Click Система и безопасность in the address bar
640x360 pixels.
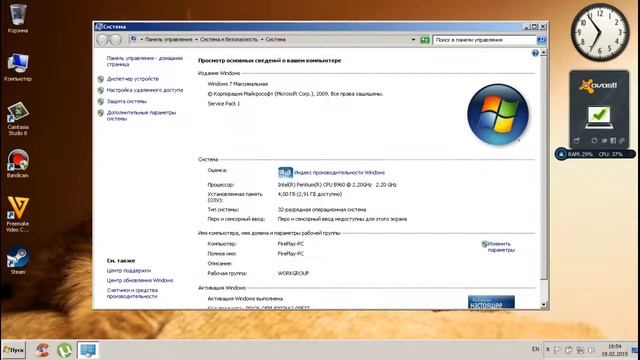[229, 40]
